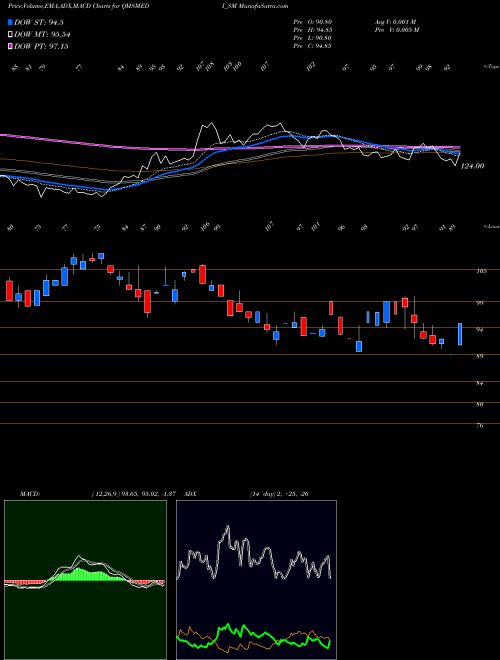Click the 'Pre H: 94.85' high value
Image resolution: width=500 pixels, height=660 pixels.
point(312,30)
